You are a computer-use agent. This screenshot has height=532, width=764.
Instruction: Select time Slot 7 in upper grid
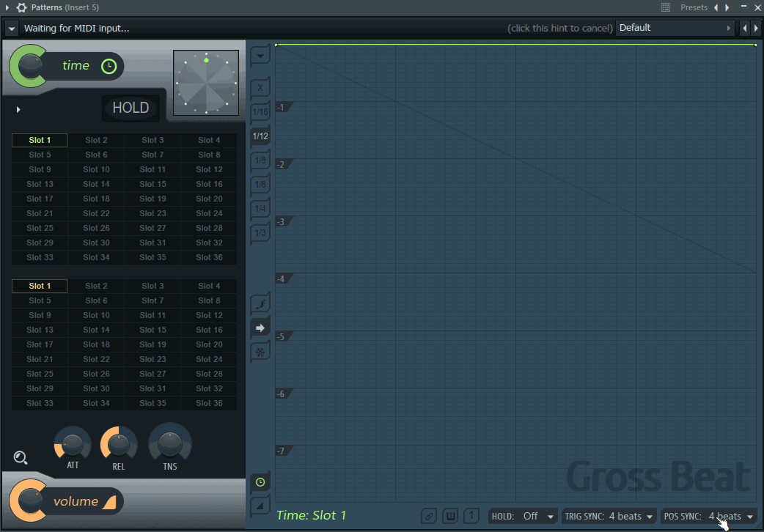153,155
